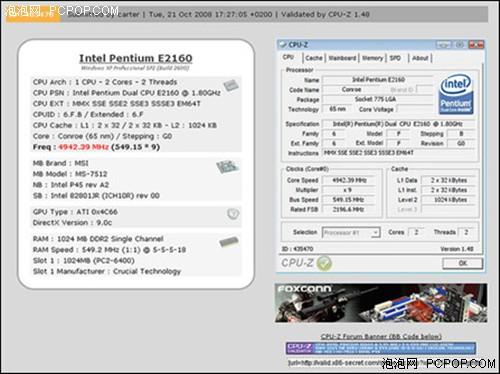Open the About tab
The image size is (500, 374).
click(x=420, y=58)
